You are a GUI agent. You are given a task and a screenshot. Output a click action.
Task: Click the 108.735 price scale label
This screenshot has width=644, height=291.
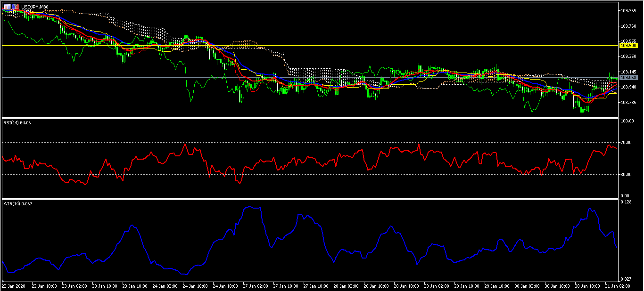pyautogui.click(x=628, y=102)
